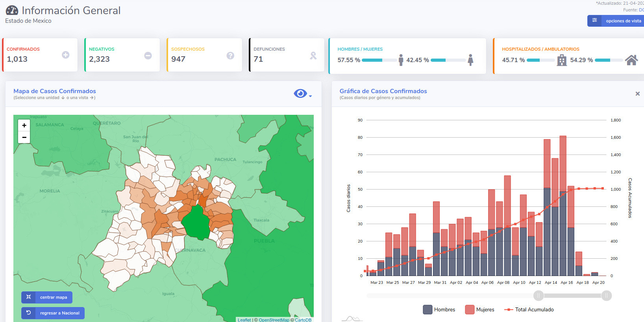Click the 1,013 confirmados value

tap(17, 59)
